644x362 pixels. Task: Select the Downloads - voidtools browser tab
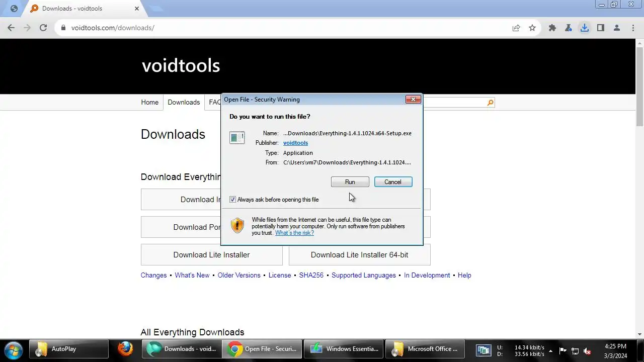(85, 9)
